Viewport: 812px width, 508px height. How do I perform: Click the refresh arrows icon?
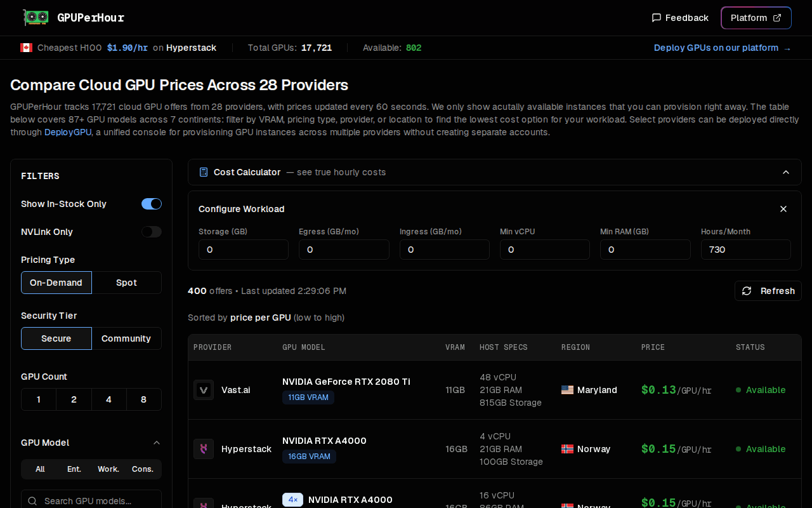[747, 291]
